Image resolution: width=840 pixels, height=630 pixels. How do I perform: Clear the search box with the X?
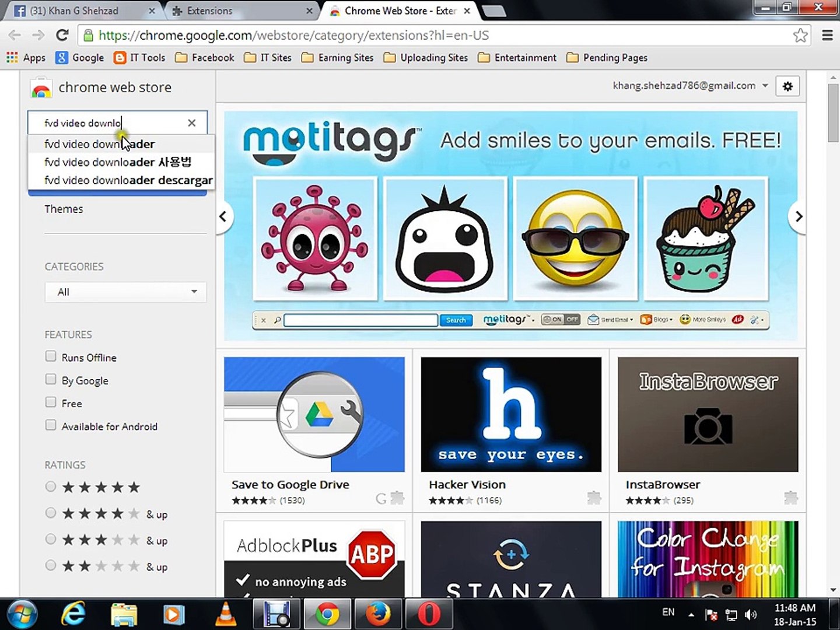pyautogui.click(x=192, y=123)
